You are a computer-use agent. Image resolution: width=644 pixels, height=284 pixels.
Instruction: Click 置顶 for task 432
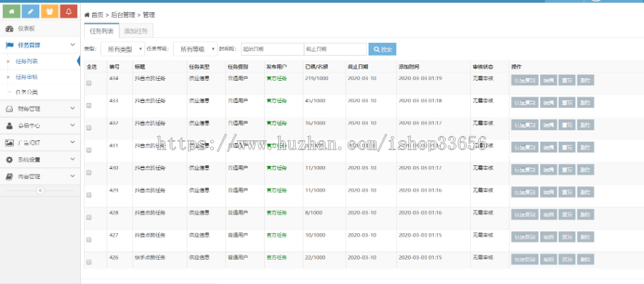[x=567, y=125]
